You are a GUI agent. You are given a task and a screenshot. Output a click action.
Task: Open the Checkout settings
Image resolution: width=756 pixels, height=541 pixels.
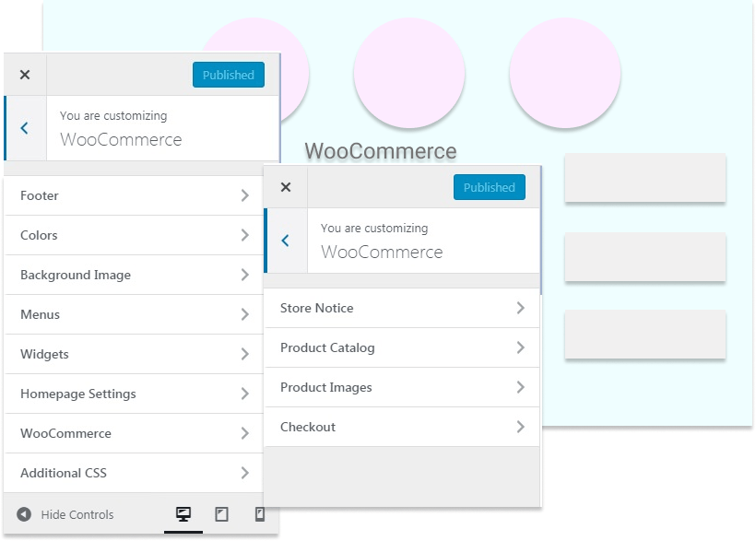[402, 427]
